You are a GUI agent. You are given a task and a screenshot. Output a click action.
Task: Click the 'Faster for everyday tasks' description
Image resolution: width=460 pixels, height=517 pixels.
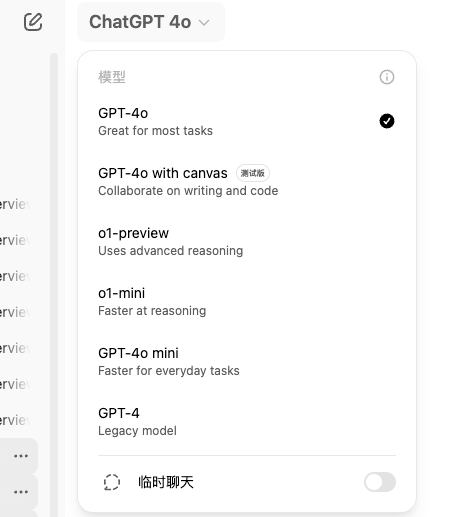(169, 371)
